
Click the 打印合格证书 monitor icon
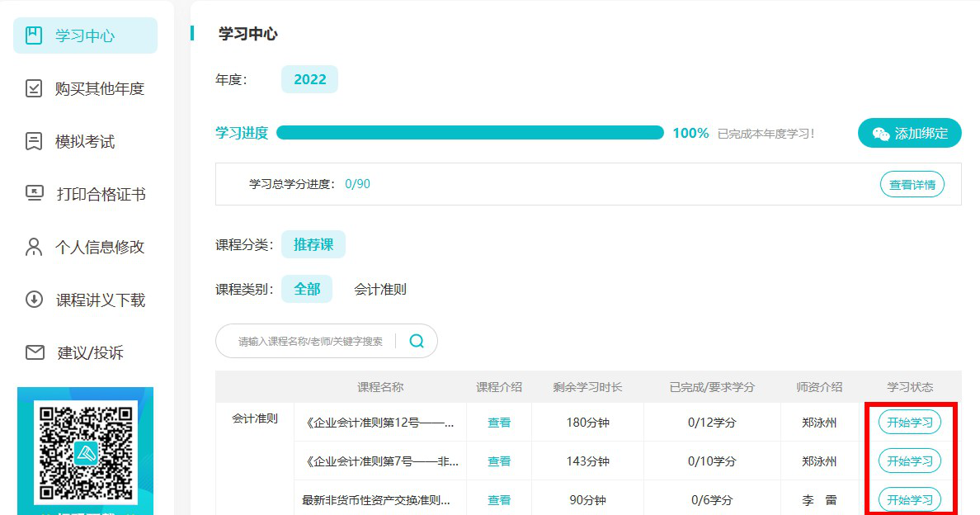pyautogui.click(x=34, y=194)
